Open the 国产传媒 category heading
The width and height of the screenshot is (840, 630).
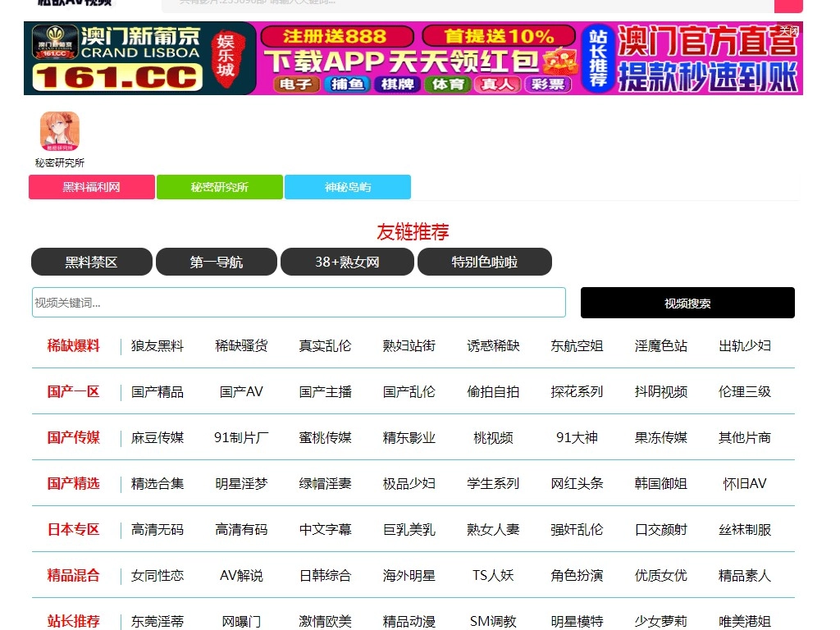[74, 437]
